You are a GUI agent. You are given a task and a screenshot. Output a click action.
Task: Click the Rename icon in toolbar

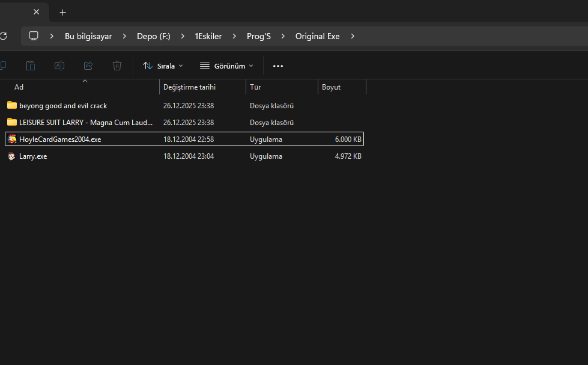coord(59,66)
